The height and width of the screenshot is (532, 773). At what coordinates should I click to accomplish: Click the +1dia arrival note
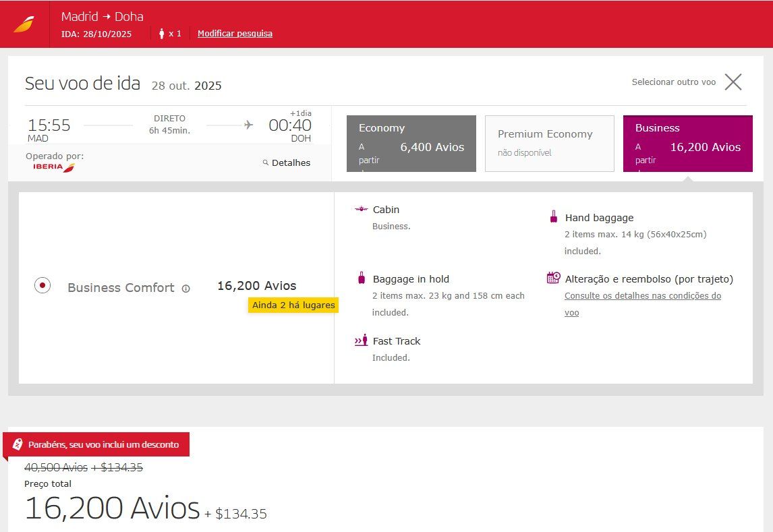(301, 113)
